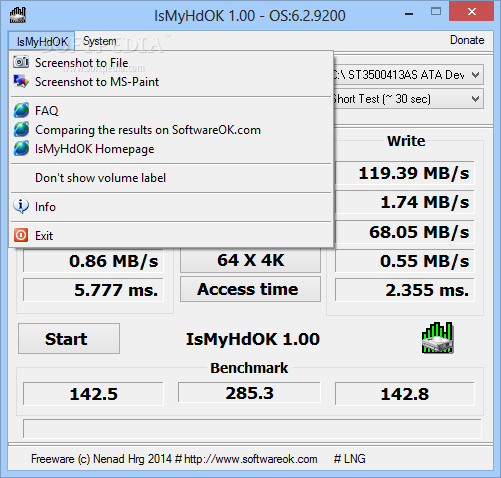Open the System menu

100,41
